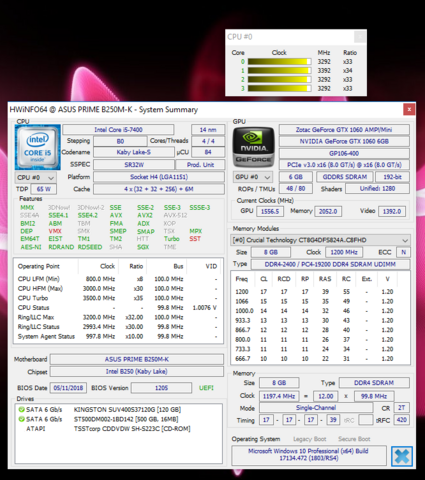The image size is (425, 480).
Task: Click the blue X close icon button
Action: click(x=402, y=456)
